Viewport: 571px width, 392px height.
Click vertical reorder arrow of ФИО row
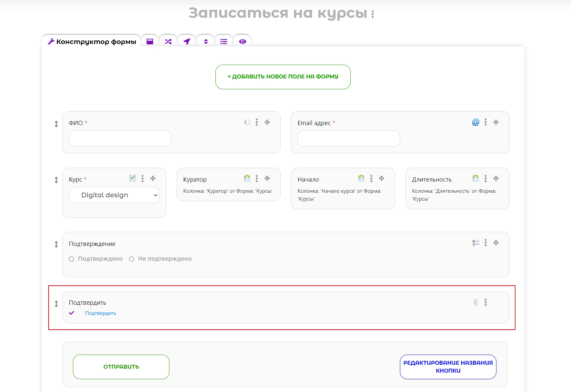pyautogui.click(x=56, y=124)
